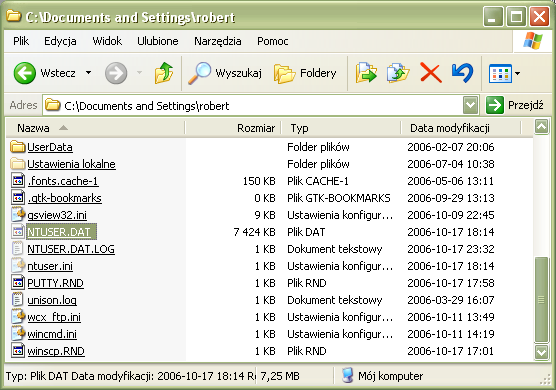This screenshot has width=556, height=390.
Task: Select the PUTTY.RND file icon
Action: tap(18, 283)
